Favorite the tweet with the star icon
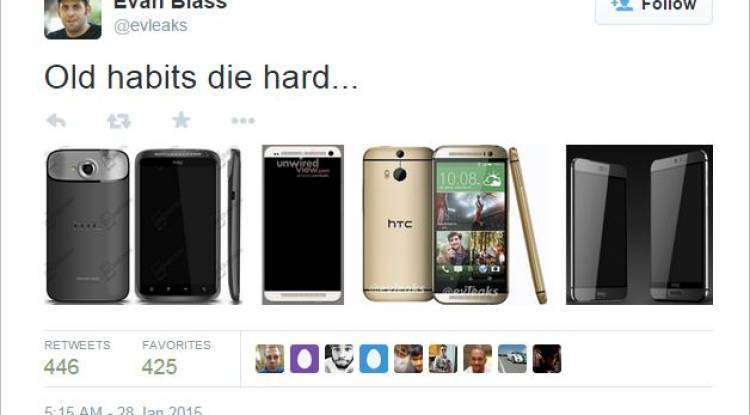Screen dimensions: 750x415 pyautogui.click(x=181, y=120)
